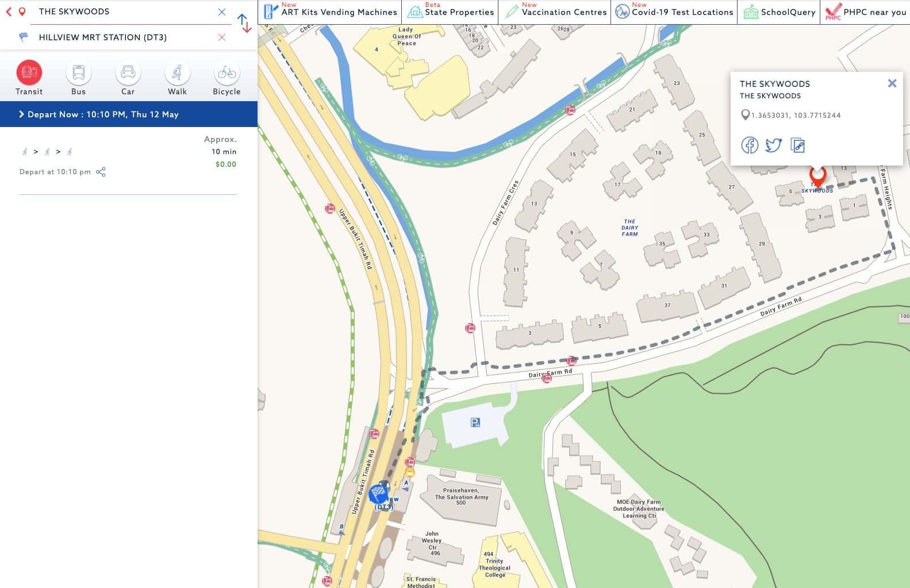Edit THE SKYWOODS origin input
910x588 pixels.
click(x=124, y=11)
